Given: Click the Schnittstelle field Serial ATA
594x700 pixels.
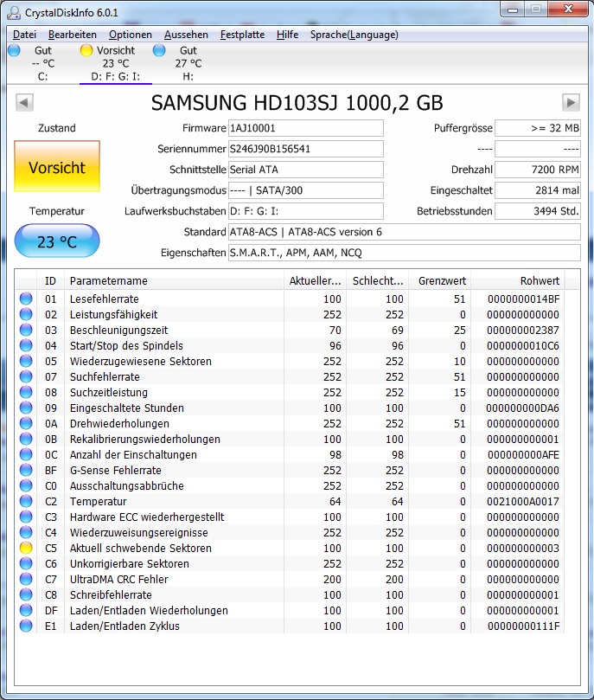Looking at the screenshot, I should click(306, 170).
